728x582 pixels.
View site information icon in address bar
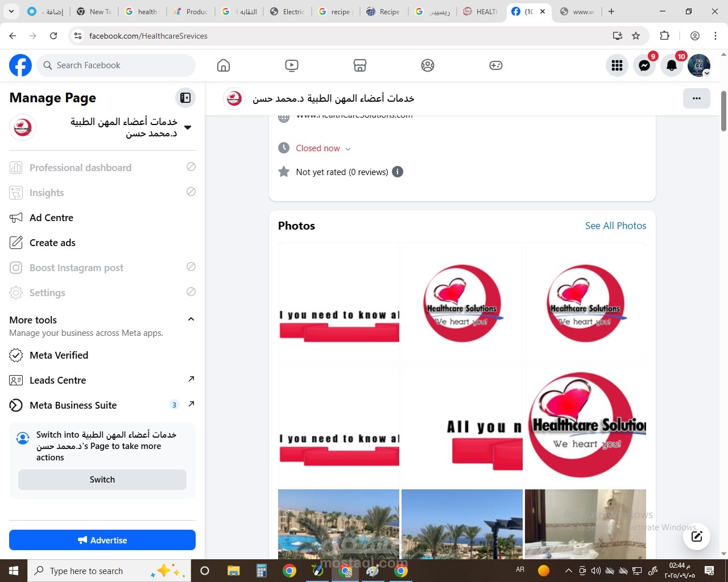(x=78, y=36)
